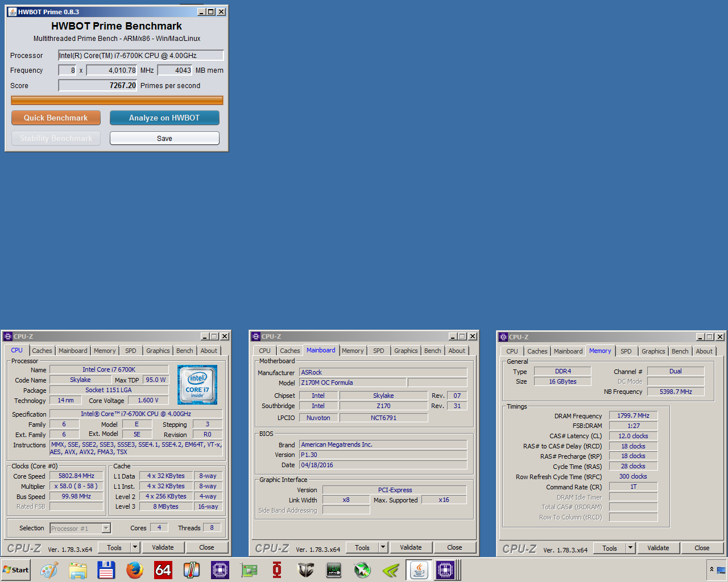Click Analyze on HWBOT button
Screen dimensions: 728x582
point(164,118)
